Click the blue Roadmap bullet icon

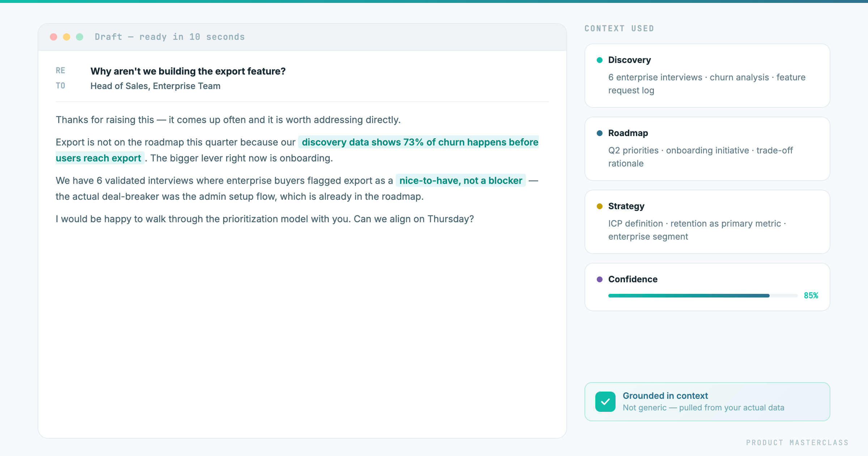(x=600, y=133)
